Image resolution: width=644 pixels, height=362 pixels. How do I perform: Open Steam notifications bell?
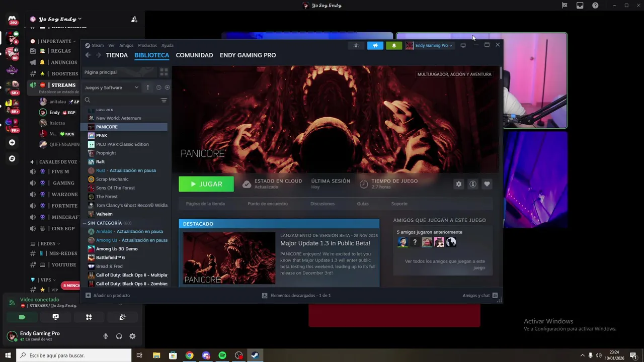tap(394, 45)
